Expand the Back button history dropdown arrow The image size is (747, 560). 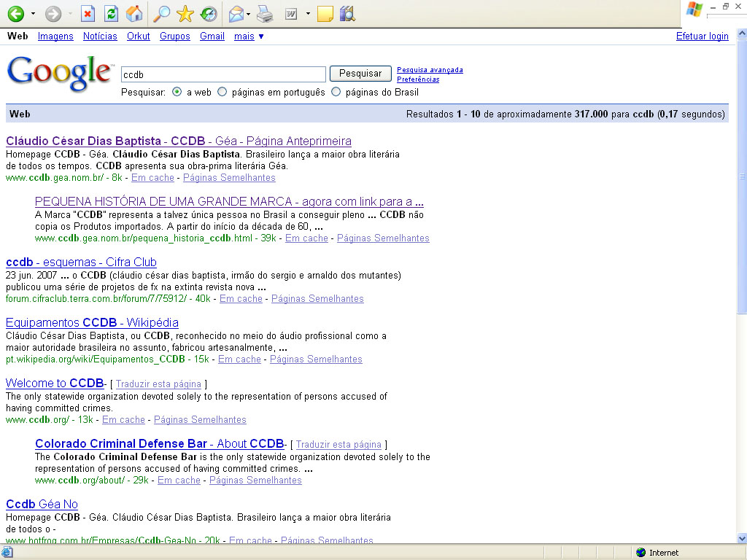[x=33, y=13]
